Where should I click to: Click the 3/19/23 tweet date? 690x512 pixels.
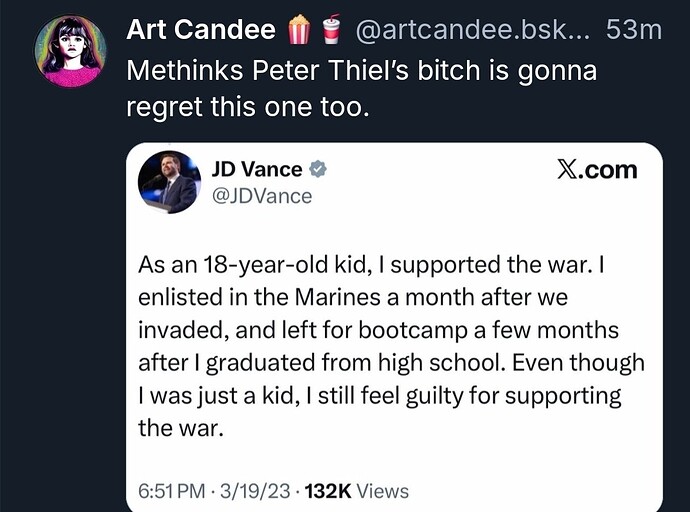coord(254,490)
